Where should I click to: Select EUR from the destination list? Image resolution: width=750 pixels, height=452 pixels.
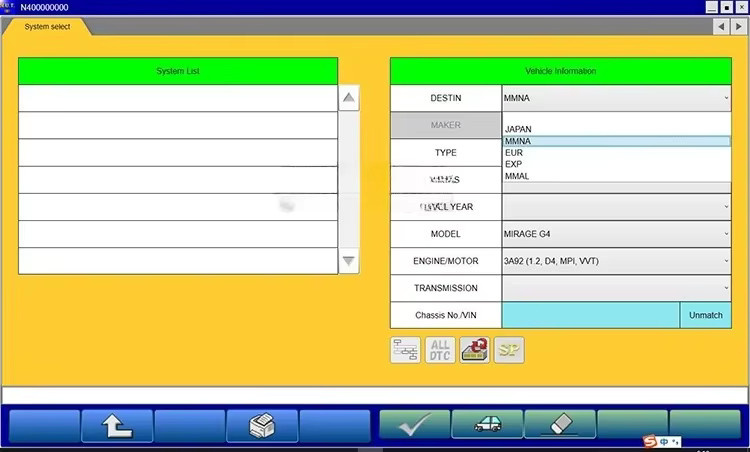point(617,153)
